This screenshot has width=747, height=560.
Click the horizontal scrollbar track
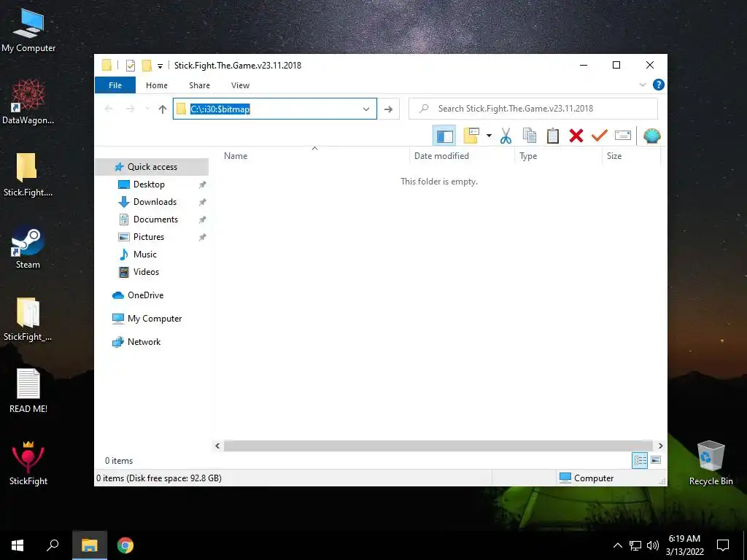tap(438, 446)
